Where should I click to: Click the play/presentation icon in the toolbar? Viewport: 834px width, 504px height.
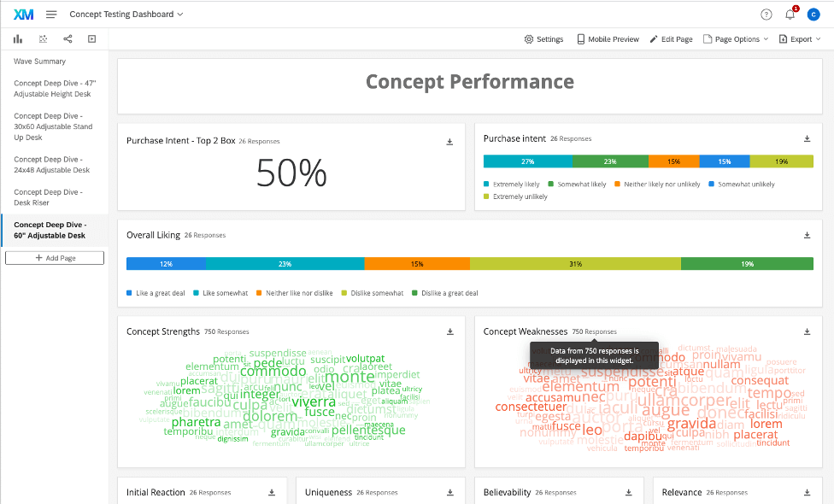(91, 39)
